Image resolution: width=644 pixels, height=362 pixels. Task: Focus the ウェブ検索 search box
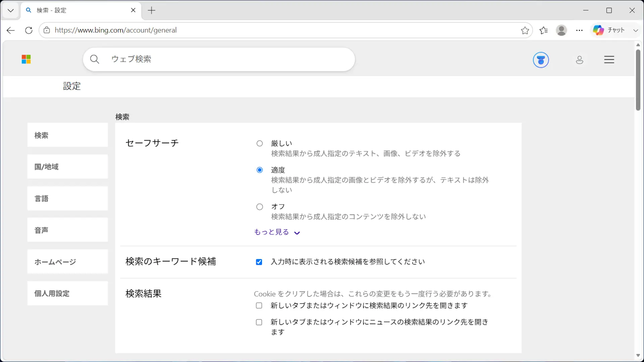(x=219, y=59)
